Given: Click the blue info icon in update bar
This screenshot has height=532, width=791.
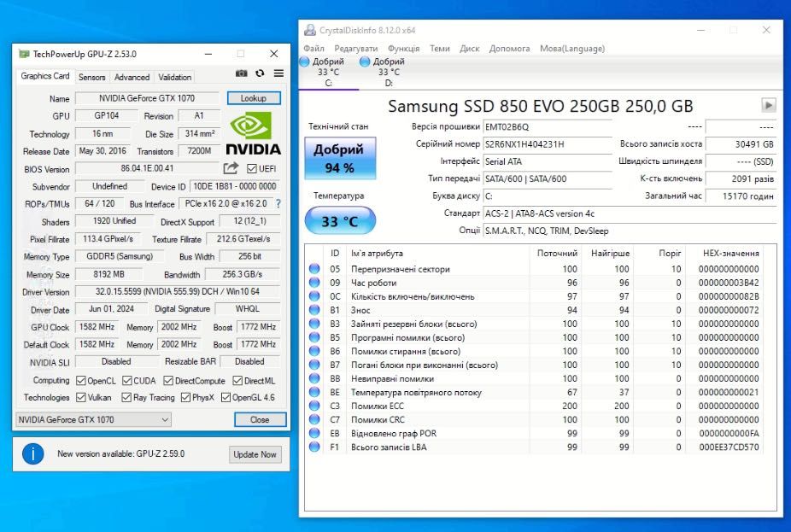Looking at the screenshot, I should pos(33,453).
